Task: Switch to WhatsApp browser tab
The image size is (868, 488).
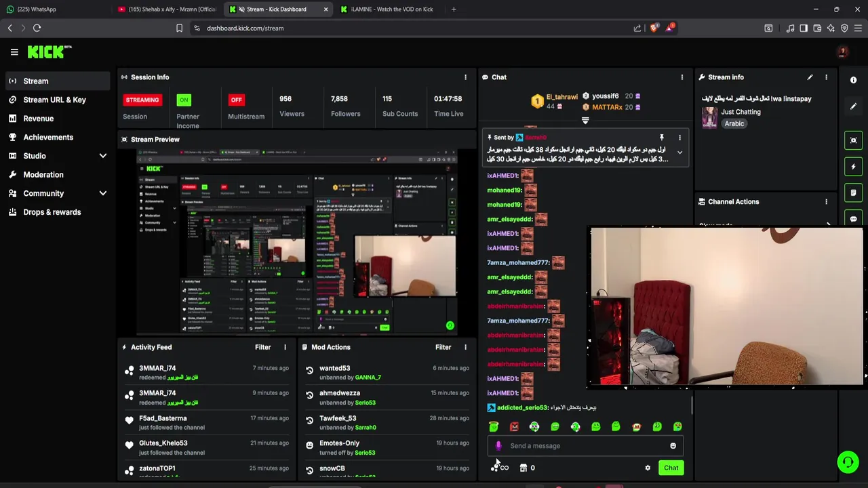Action: pyautogui.click(x=54, y=9)
